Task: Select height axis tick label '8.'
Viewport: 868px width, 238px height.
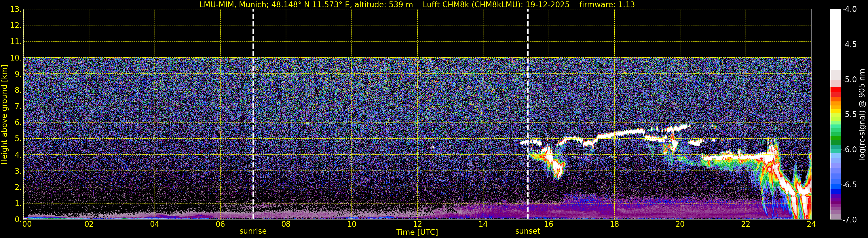Action: [x=18, y=90]
